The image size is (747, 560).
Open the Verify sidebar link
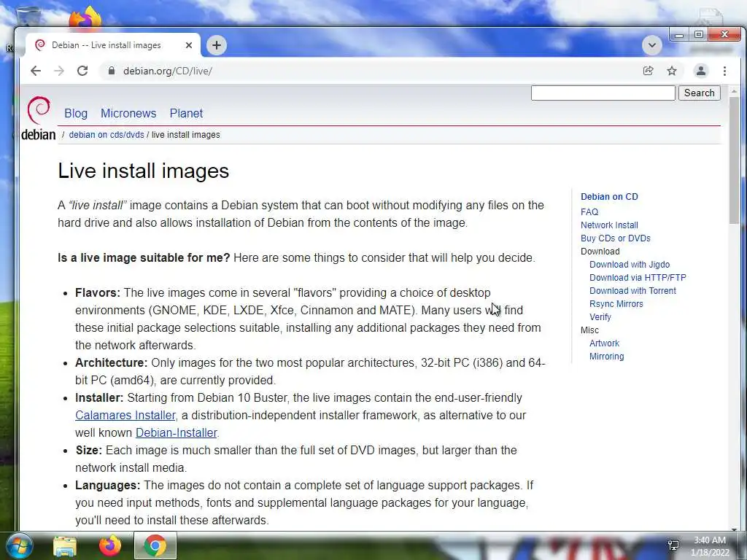coord(600,317)
